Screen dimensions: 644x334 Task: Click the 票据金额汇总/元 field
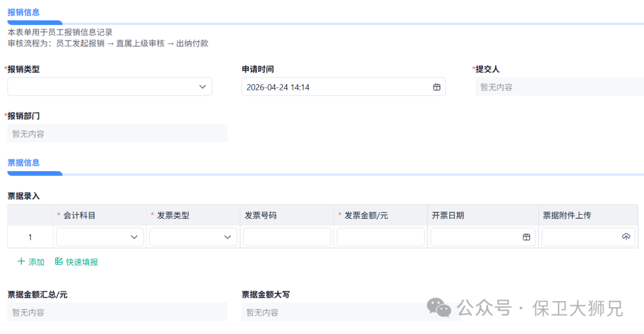117,312
